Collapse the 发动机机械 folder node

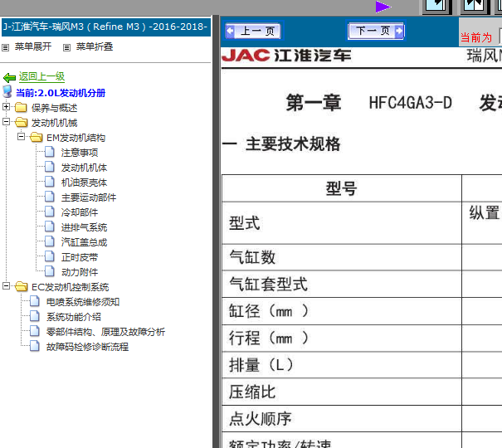tap(6, 122)
